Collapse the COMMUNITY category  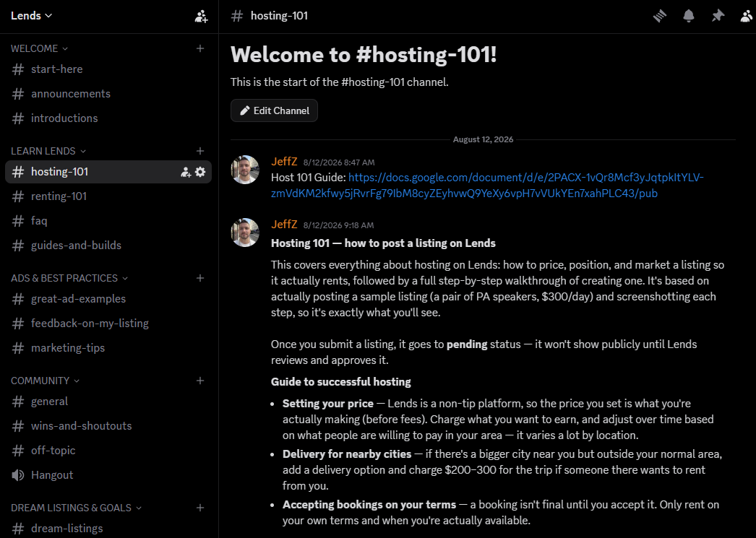(45, 381)
